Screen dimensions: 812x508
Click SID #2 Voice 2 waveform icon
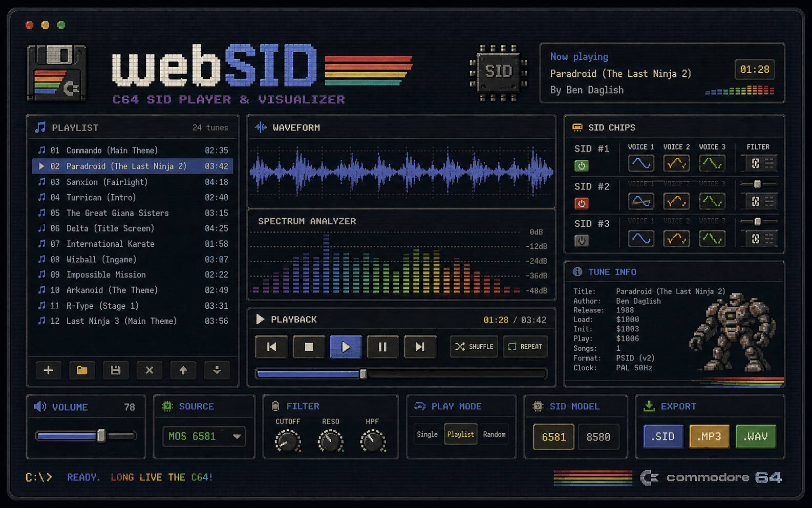(x=676, y=201)
